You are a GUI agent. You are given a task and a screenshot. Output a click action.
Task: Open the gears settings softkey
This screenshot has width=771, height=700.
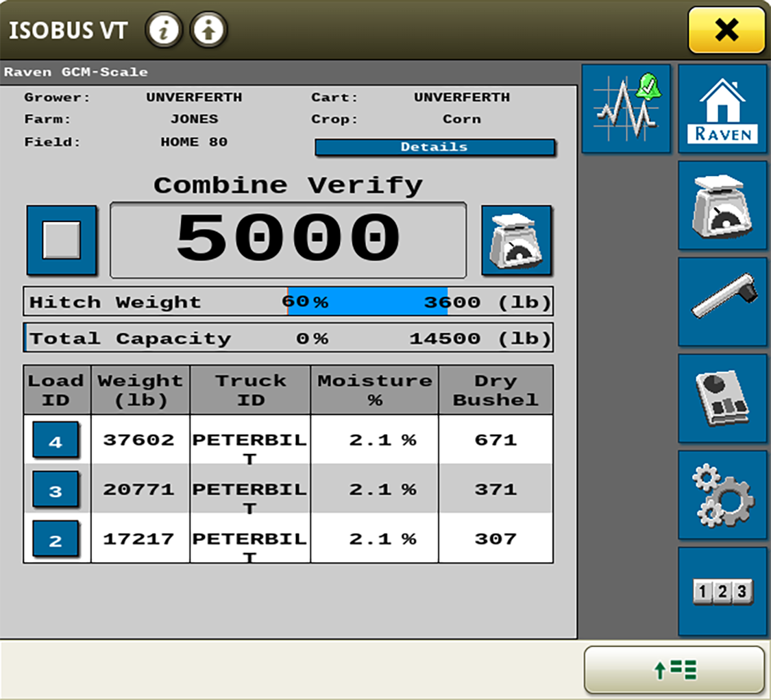point(722,494)
